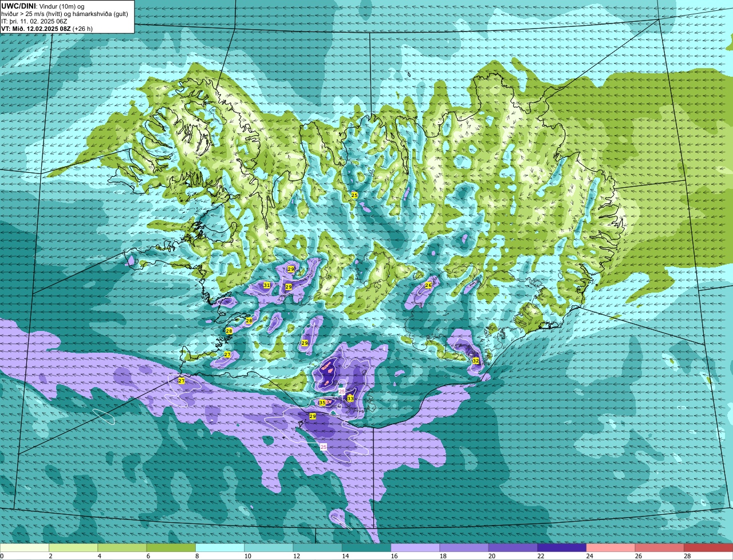Viewport: 733px width, 560px height.
Task: Click the 18–20 m/s legend color swatch
Action: coord(464,547)
